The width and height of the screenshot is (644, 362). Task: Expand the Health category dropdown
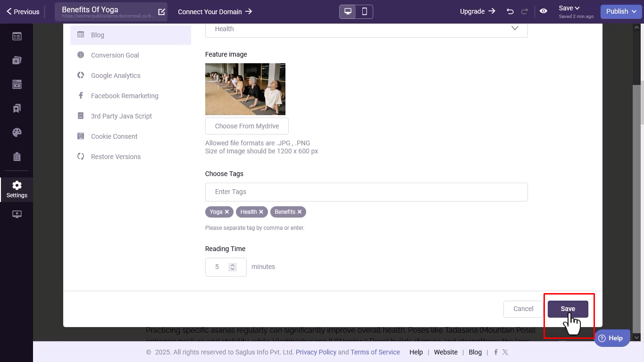point(514,29)
